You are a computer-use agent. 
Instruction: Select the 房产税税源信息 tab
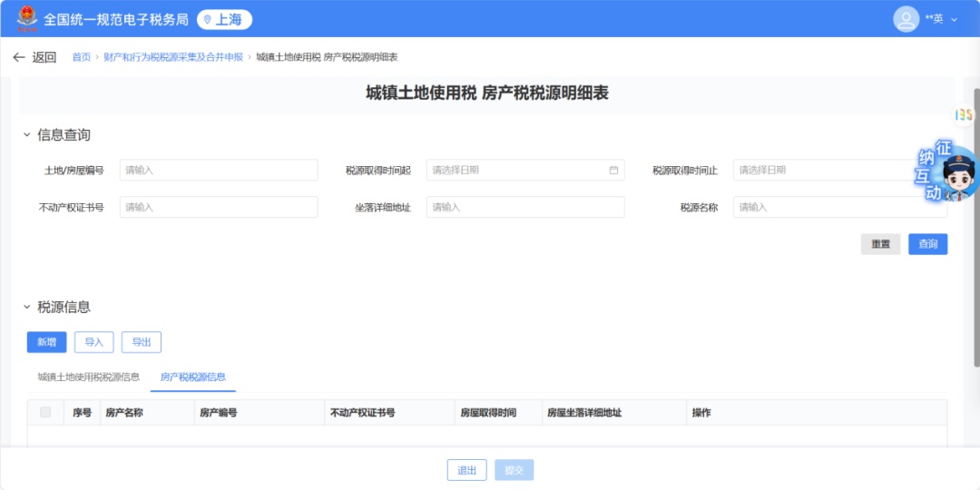[193, 377]
